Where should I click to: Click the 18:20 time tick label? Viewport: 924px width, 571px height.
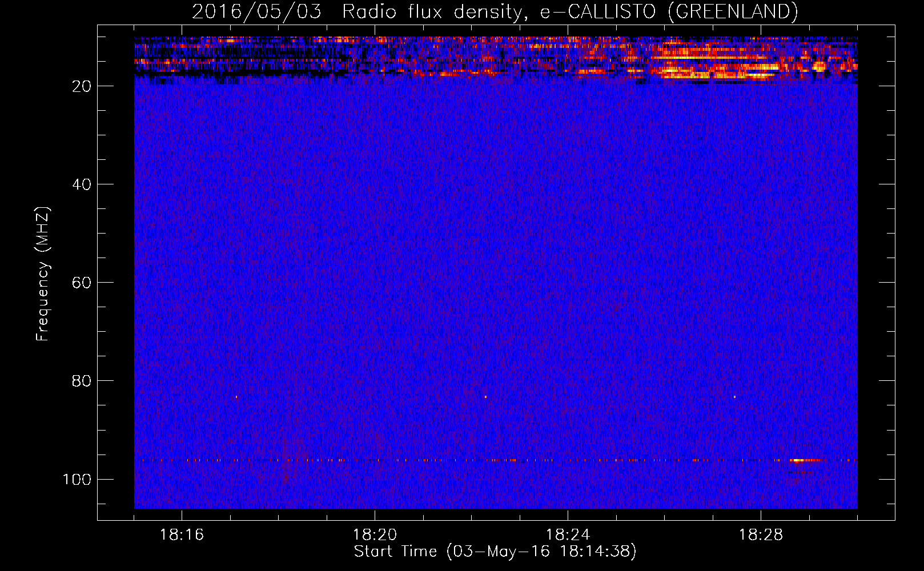[375, 535]
